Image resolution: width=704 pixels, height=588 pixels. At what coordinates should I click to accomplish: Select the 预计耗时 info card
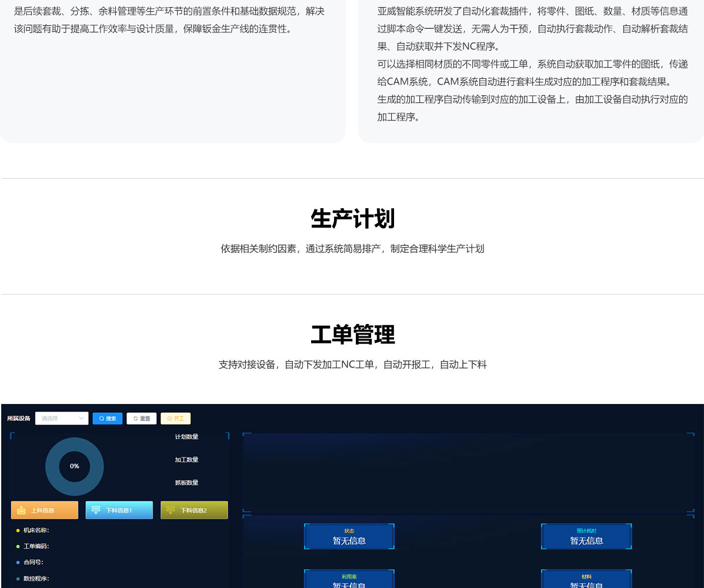[x=586, y=536]
